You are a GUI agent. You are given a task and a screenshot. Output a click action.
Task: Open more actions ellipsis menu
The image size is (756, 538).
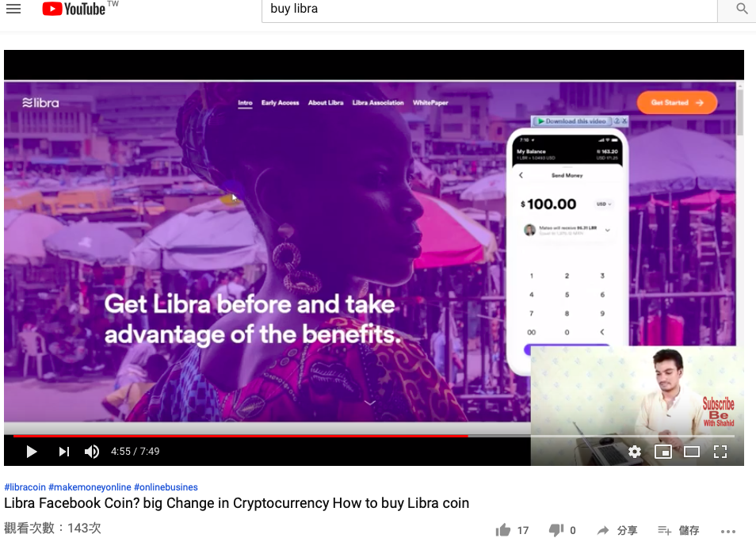point(728,531)
